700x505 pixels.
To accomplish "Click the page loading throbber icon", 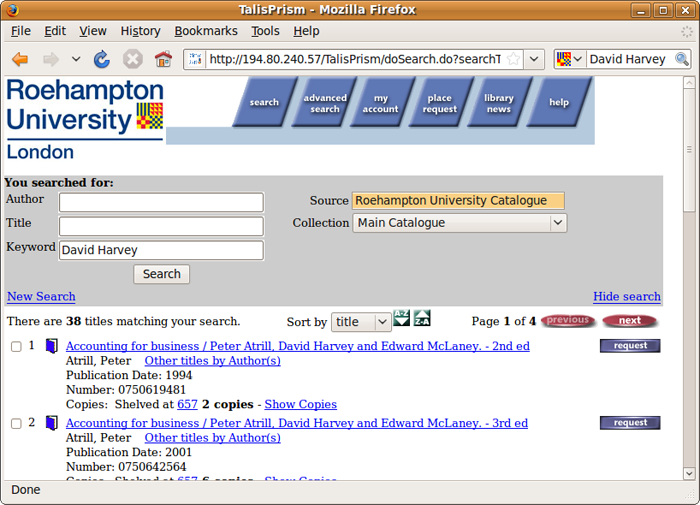I will click(x=686, y=31).
